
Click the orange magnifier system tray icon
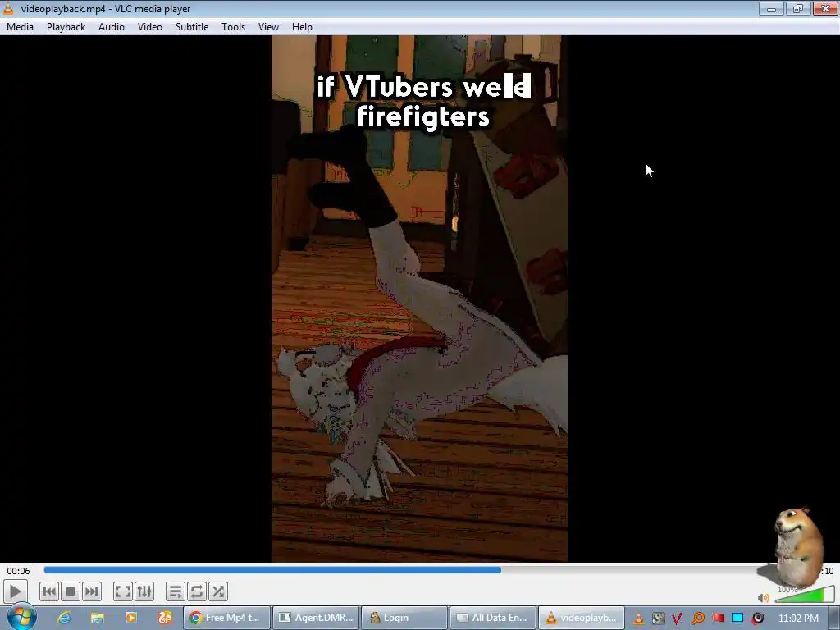[x=697, y=619]
